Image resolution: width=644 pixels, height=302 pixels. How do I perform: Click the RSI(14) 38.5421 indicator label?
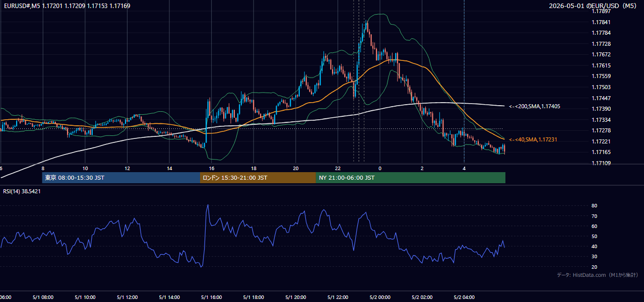click(22, 191)
